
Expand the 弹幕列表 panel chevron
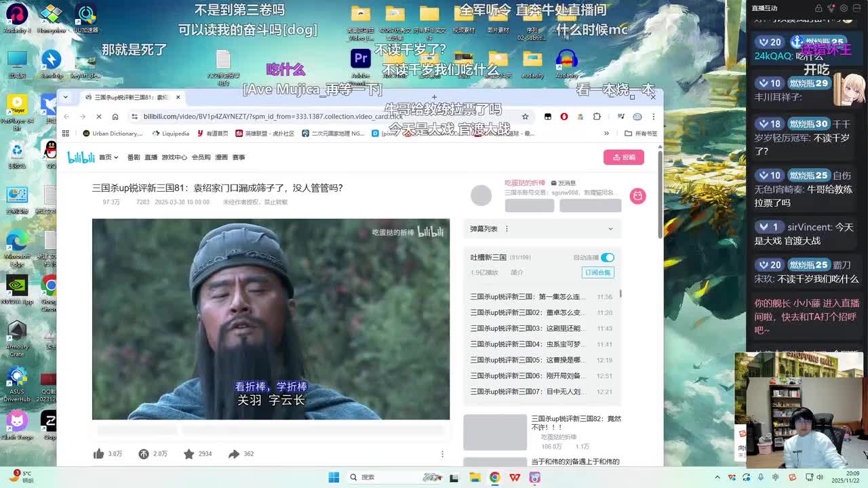pyautogui.click(x=610, y=229)
